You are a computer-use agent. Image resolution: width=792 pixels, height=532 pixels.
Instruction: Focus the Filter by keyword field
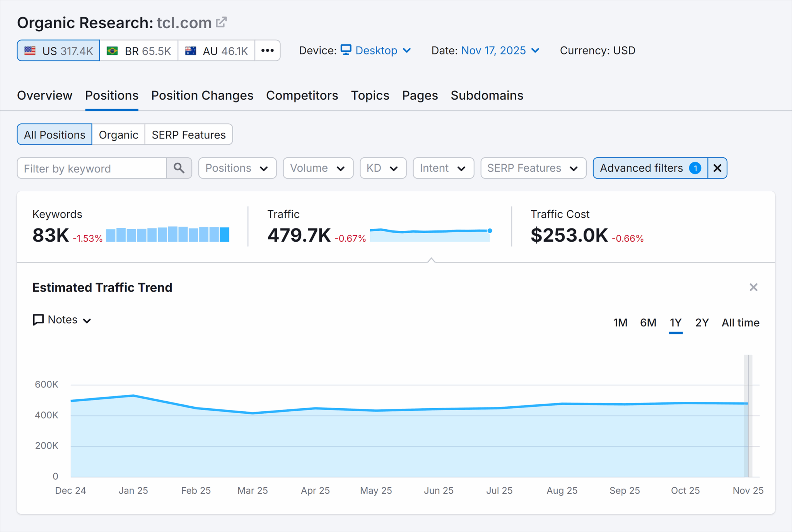coord(92,168)
